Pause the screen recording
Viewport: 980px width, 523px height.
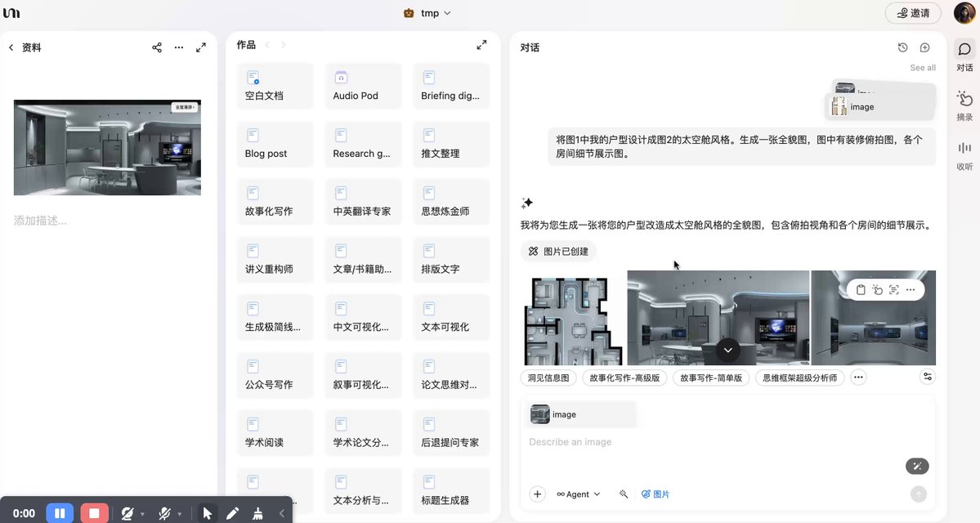click(60, 512)
